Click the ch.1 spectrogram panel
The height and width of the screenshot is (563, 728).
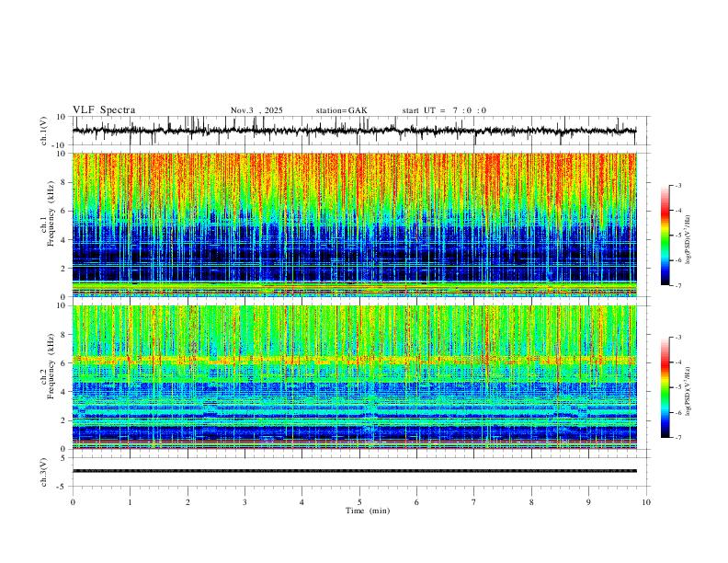point(354,224)
